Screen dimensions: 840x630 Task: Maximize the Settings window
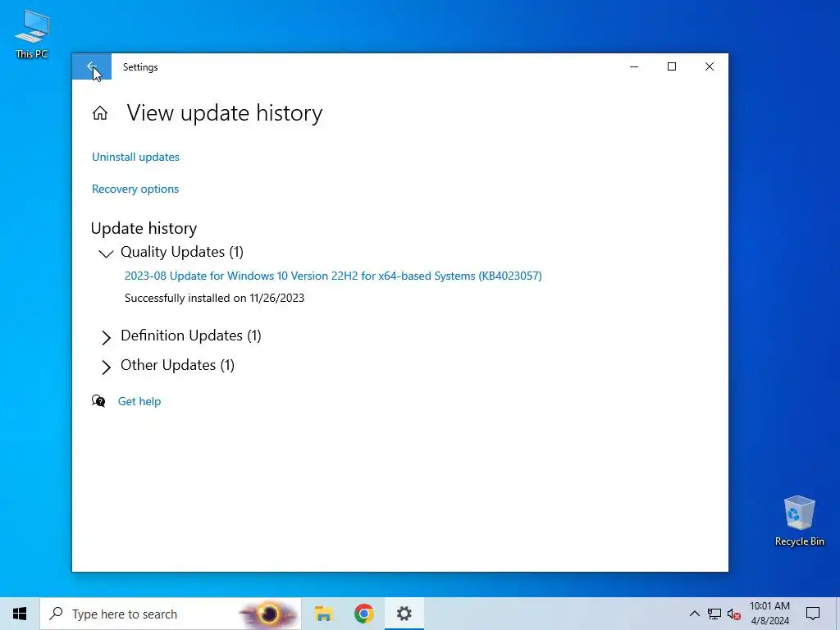tap(672, 66)
